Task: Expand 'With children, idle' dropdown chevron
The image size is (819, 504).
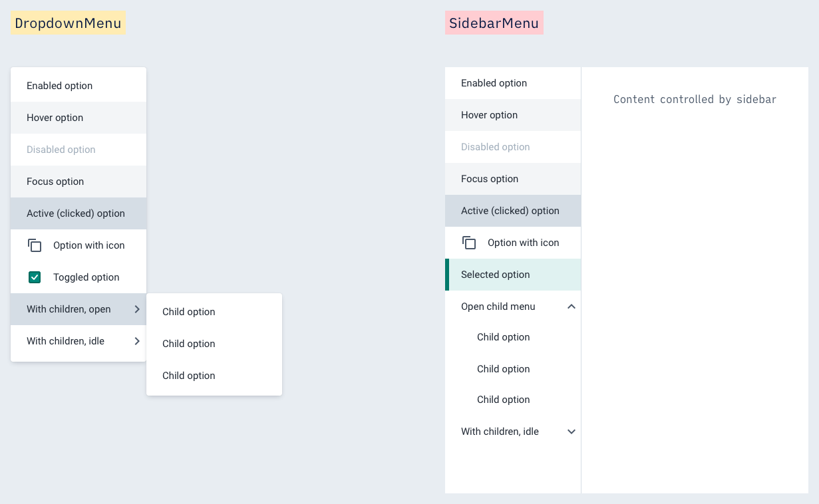Action: coord(137,341)
